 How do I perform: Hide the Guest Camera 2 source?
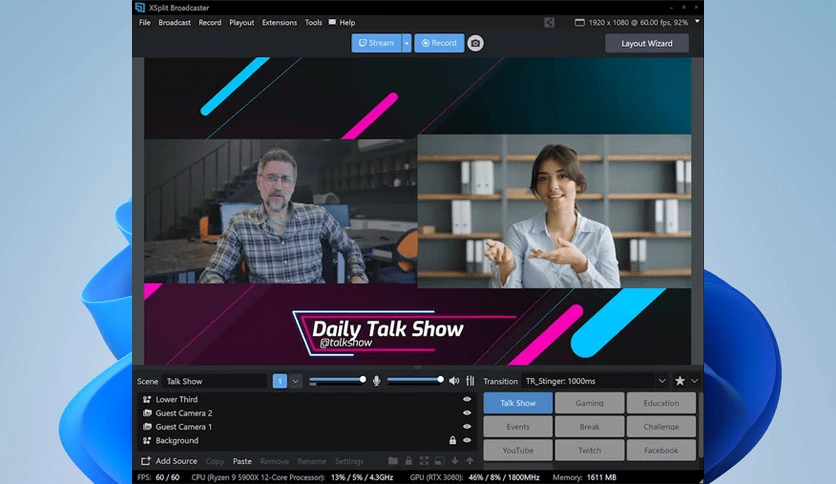pos(467,413)
